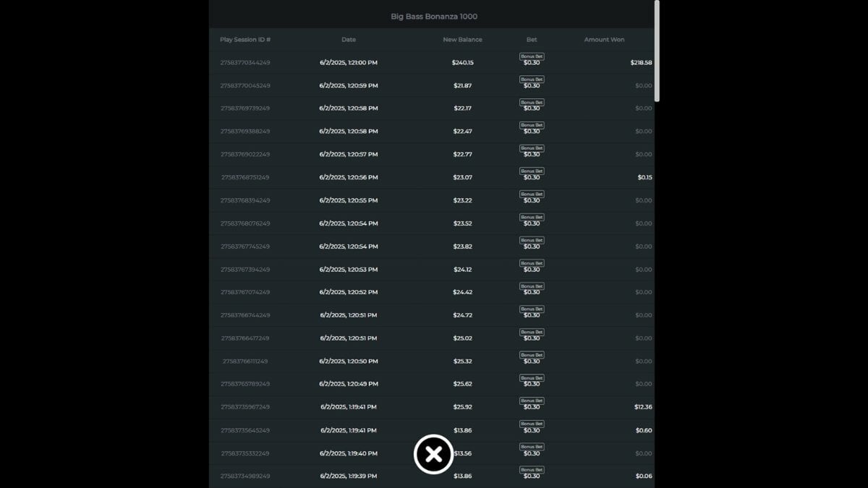Image resolution: width=868 pixels, height=488 pixels.
Task: Close the game history overlay with X
Action: [x=433, y=455]
